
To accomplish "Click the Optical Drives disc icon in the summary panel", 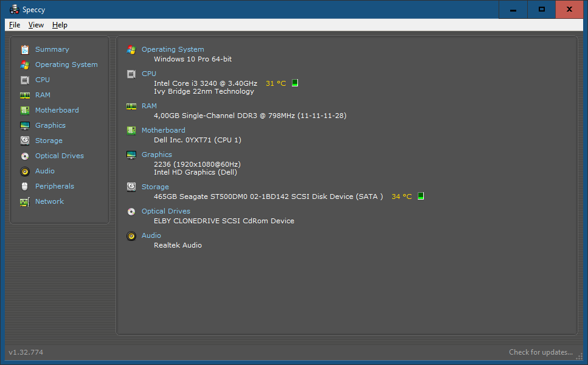I will pyautogui.click(x=131, y=212).
